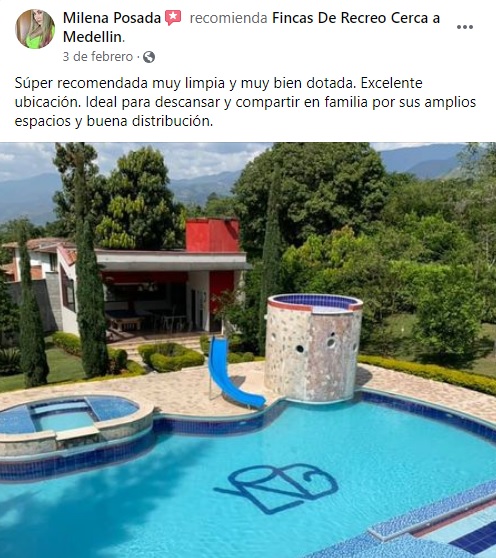Click the blue slide in the photo
This screenshot has height=558, width=496.
(x=231, y=373)
